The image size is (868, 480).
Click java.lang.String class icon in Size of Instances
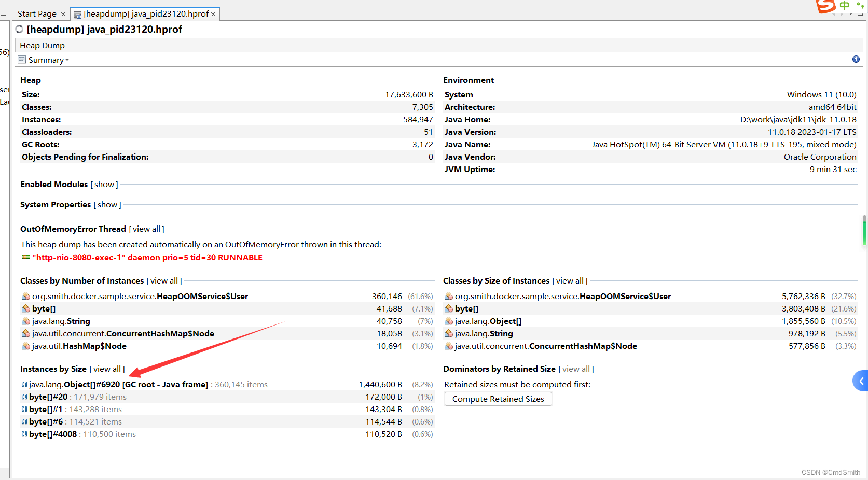(x=449, y=333)
